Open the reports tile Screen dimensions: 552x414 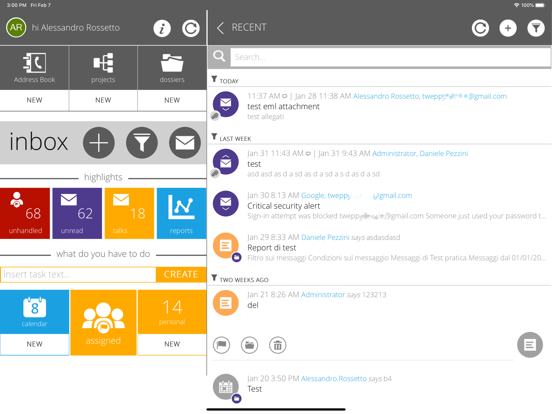(x=181, y=213)
